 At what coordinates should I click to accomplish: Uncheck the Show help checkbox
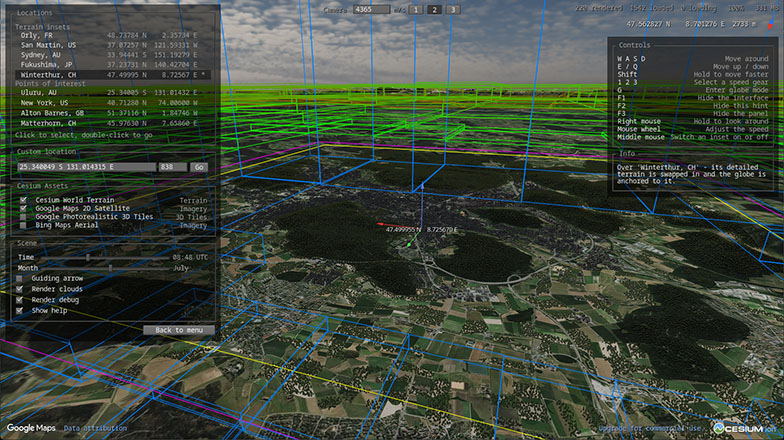20,310
